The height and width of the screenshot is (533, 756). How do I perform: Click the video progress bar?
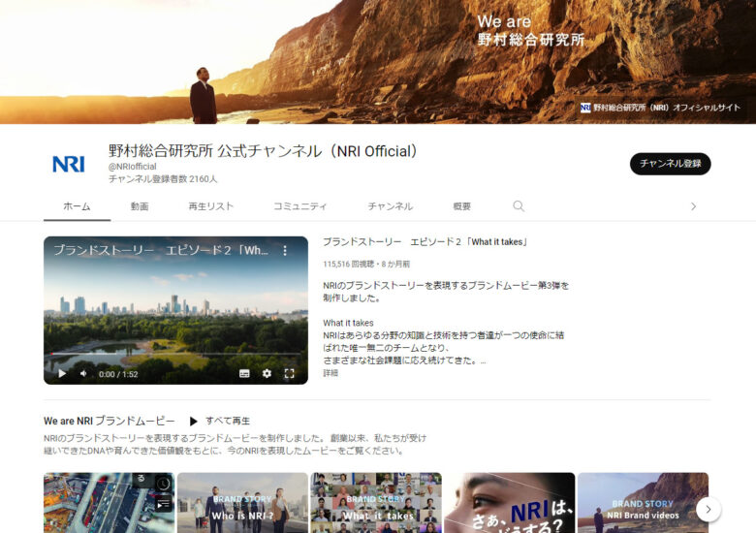tap(176, 355)
